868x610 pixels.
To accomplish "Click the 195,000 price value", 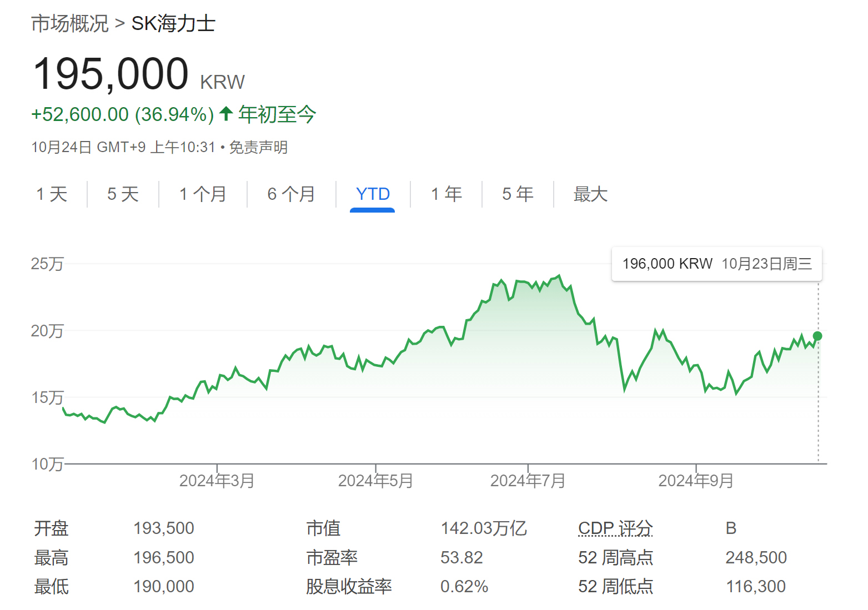I will coord(111,73).
